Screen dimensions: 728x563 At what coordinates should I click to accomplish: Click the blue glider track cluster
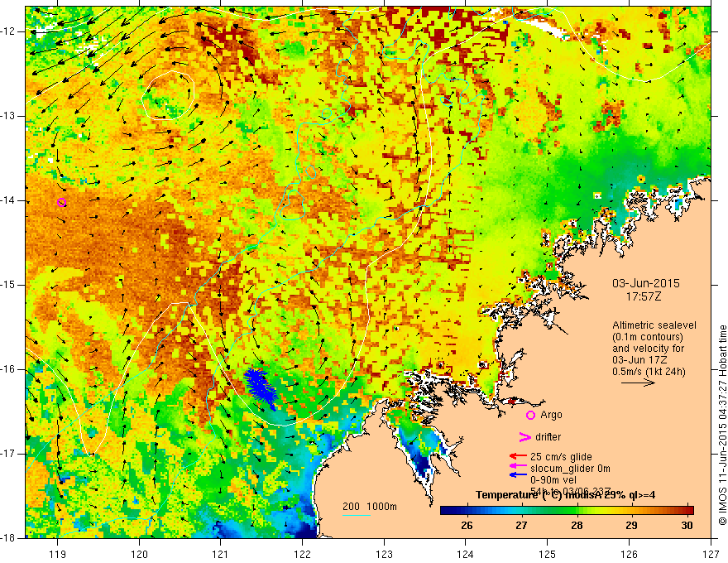click(x=260, y=387)
